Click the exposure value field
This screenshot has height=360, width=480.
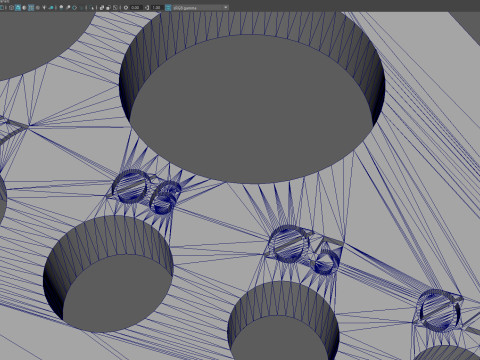(x=136, y=7)
